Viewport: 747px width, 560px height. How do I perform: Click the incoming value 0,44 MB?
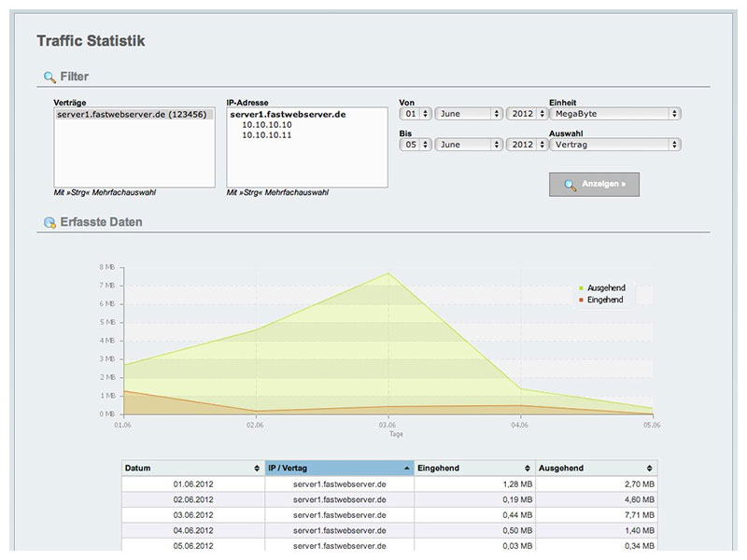click(x=517, y=515)
